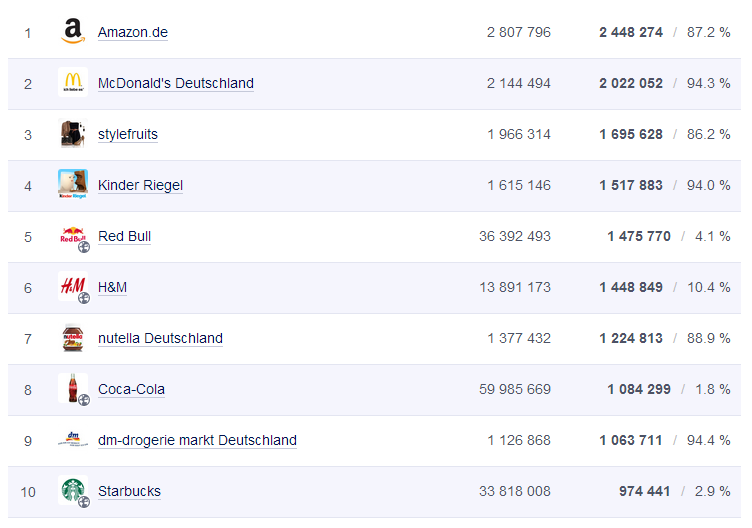Image resolution: width=752 pixels, height=528 pixels.
Task: Select the H&M text link
Action: click(112, 287)
